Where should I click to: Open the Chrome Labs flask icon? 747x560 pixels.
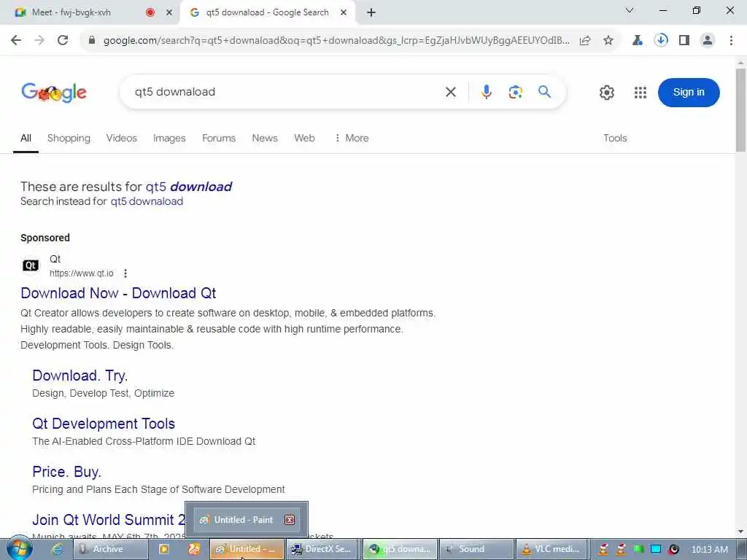coord(638,41)
